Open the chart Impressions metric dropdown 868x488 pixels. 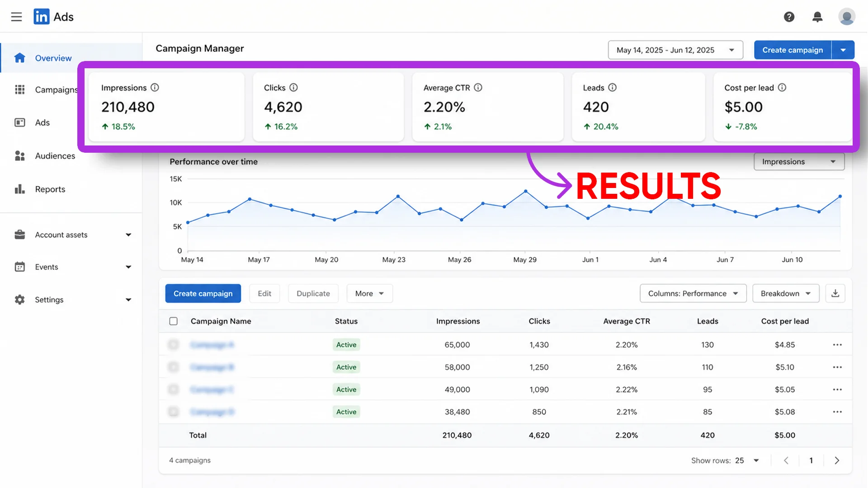click(x=799, y=161)
